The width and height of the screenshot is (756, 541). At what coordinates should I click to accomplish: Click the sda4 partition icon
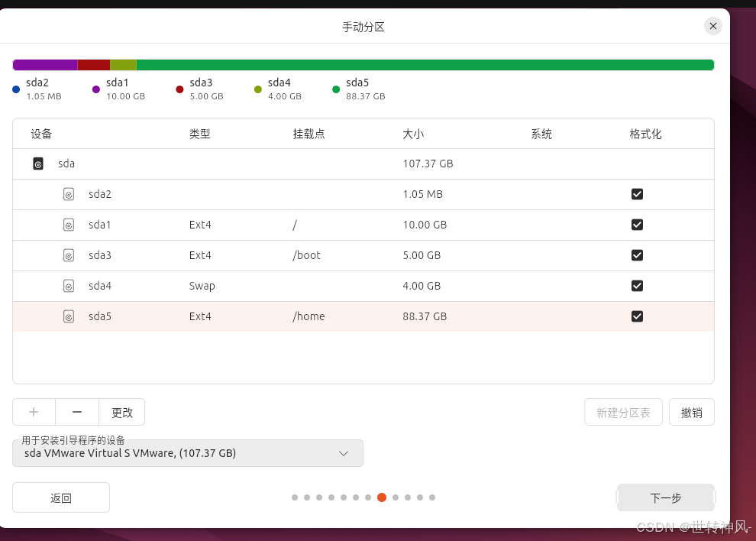pyautogui.click(x=69, y=286)
